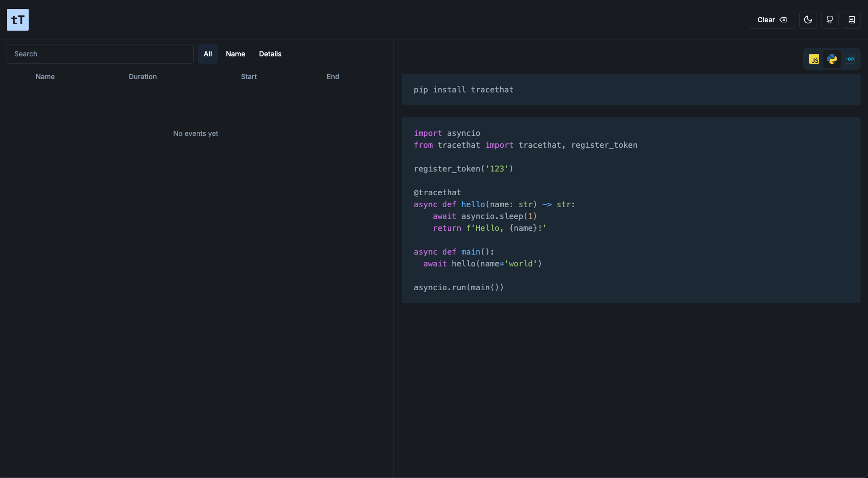Screen dimensions: 868x478
Task: Click the 'await asyncio.sleep(1)' line
Action: click(x=485, y=216)
